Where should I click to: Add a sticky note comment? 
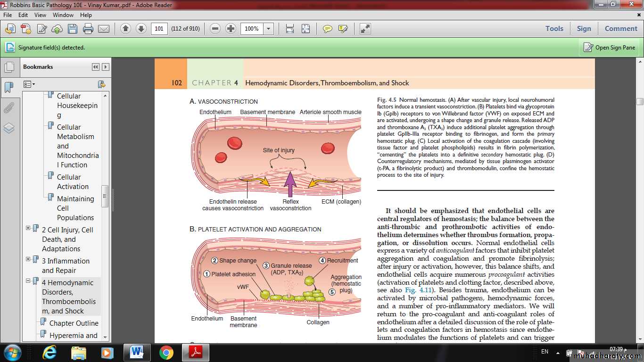327,29
